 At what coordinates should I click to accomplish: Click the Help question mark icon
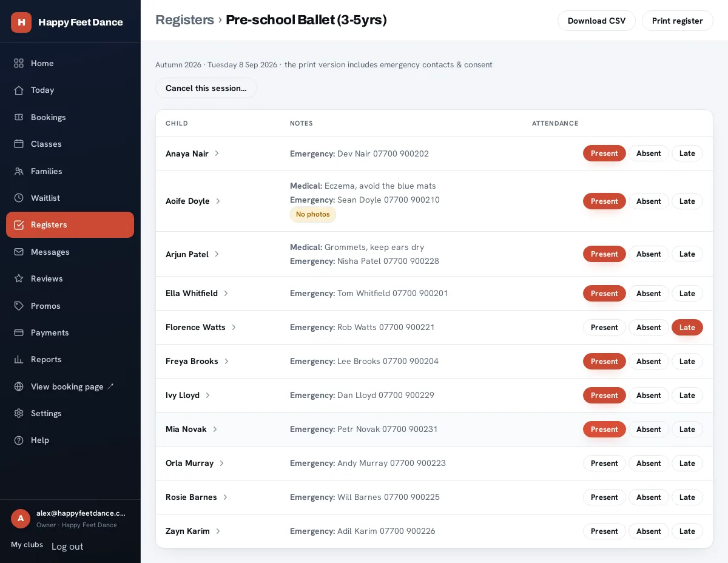click(x=19, y=440)
